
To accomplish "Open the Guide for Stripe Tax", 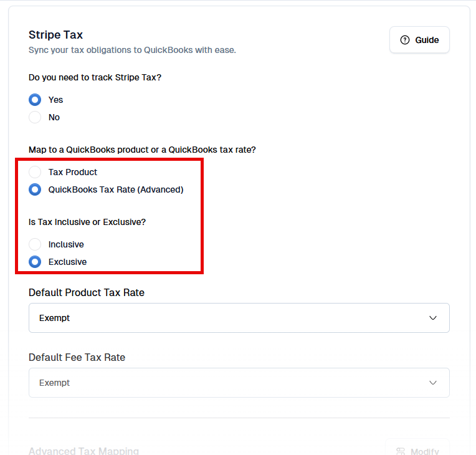I will 419,40.
